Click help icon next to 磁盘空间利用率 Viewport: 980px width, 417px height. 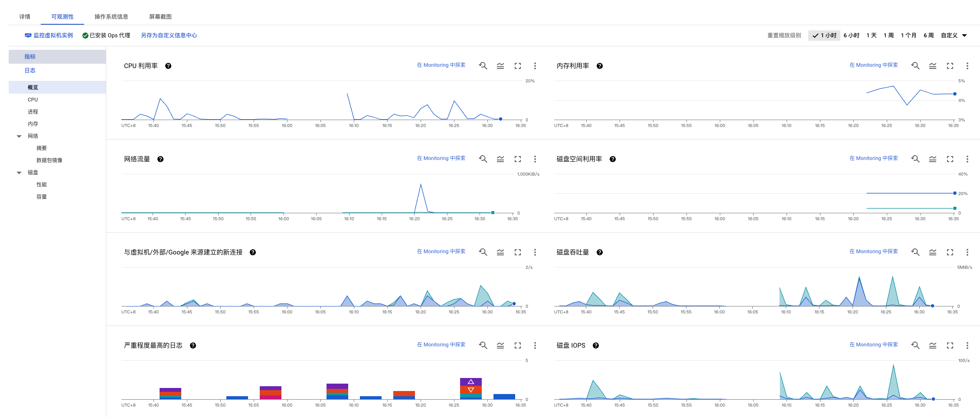(612, 159)
